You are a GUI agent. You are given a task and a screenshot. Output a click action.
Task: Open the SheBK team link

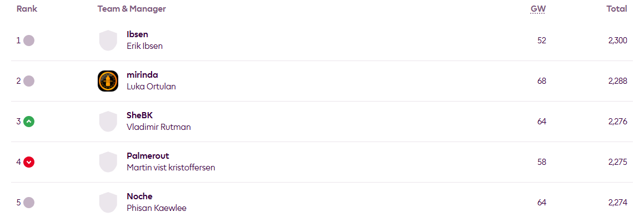(139, 115)
